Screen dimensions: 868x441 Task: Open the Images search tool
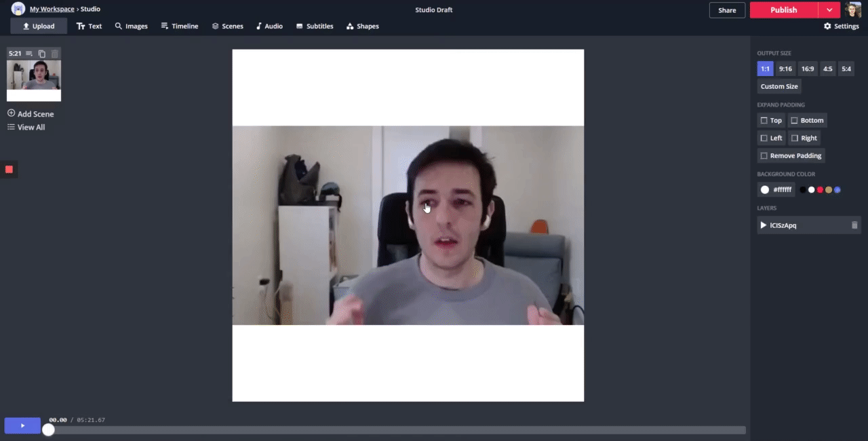pyautogui.click(x=131, y=26)
